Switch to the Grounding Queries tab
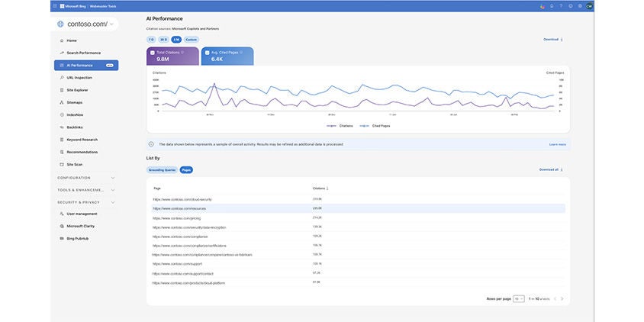The image size is (644, 322). click(x=162, y=169)
